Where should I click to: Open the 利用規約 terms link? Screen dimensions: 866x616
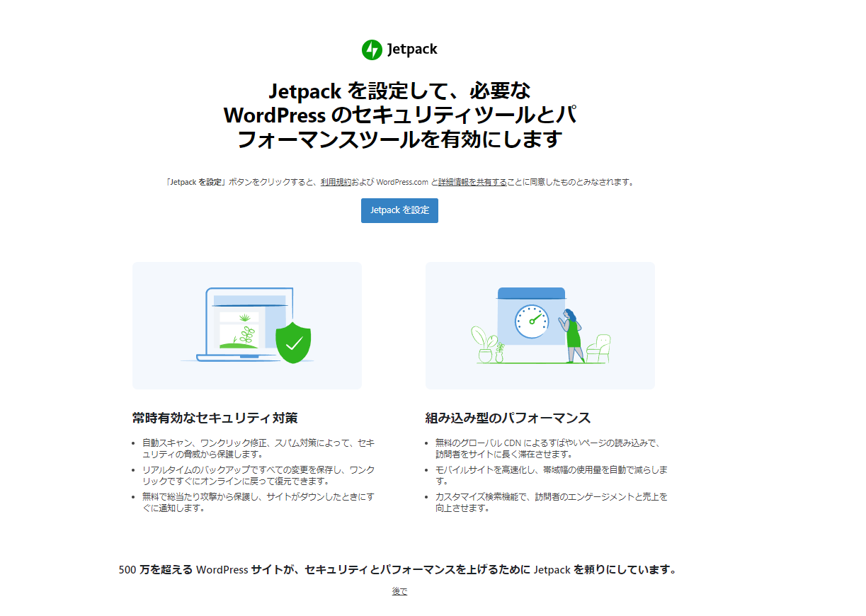pos(336,182)
